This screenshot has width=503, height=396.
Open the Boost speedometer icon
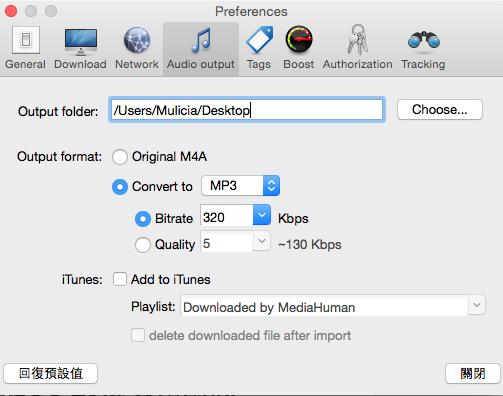tap(299, 39)
